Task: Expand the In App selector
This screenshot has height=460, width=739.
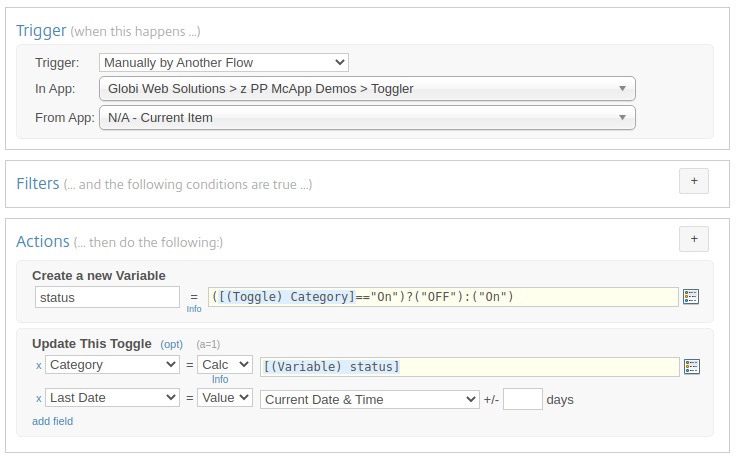Action: click(367, 89)
